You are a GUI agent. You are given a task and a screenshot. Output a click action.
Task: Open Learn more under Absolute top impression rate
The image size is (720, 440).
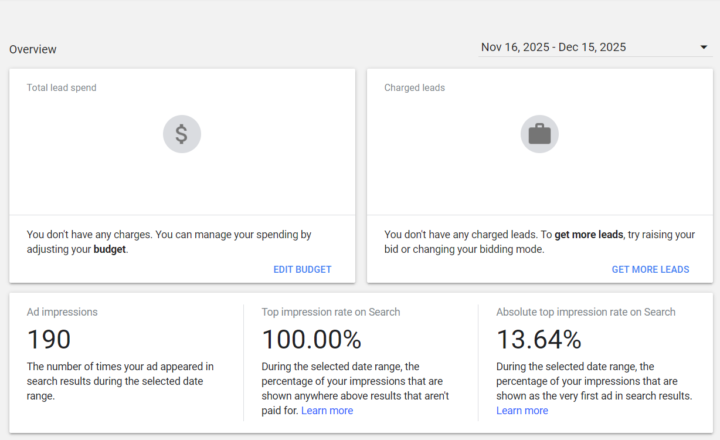click(x=522, y=410)
